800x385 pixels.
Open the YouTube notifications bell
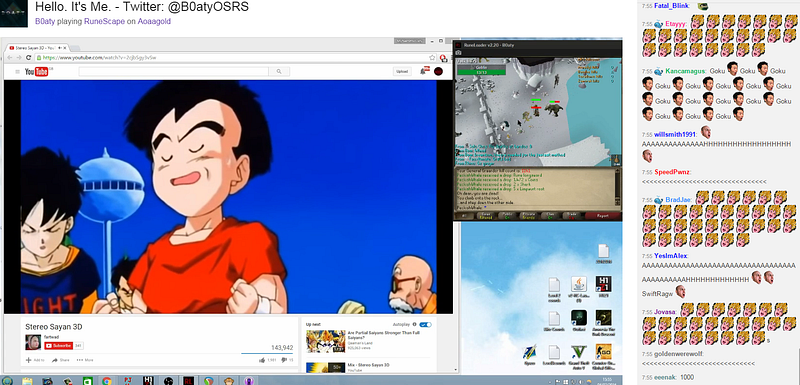coord(423,71)
